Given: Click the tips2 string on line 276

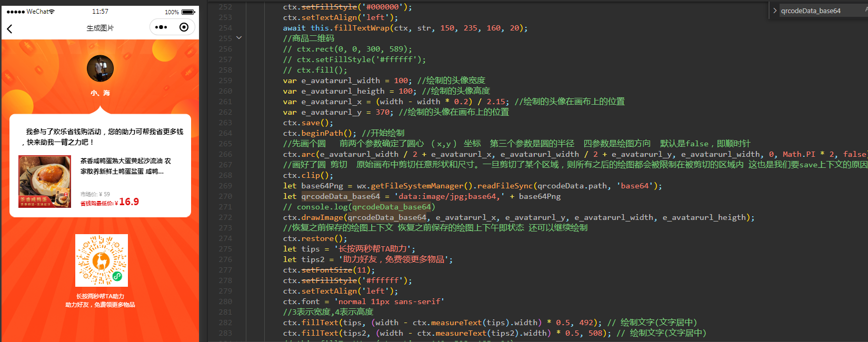Looking at the screenshot, I should click(393, 259).
